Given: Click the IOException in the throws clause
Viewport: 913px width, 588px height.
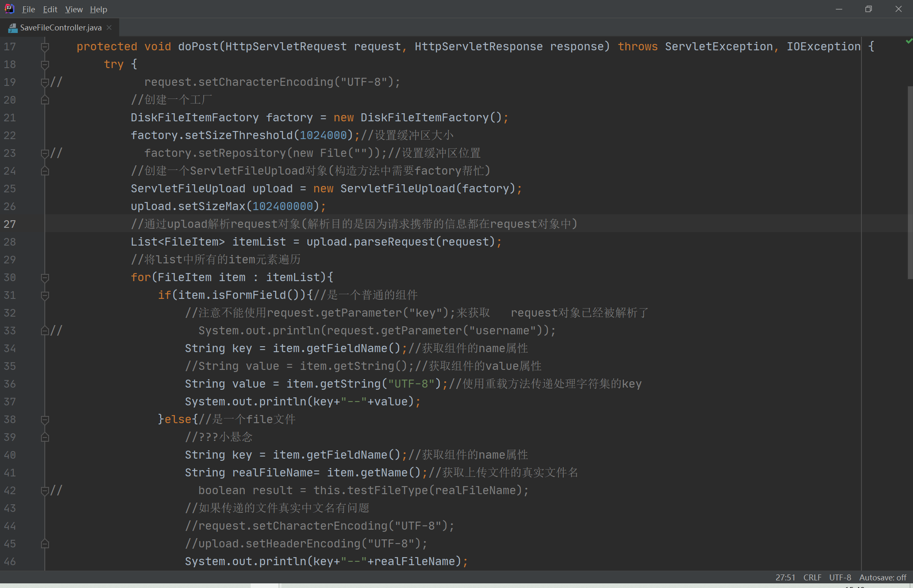Looking at the screenshot, I should point(824,46).
